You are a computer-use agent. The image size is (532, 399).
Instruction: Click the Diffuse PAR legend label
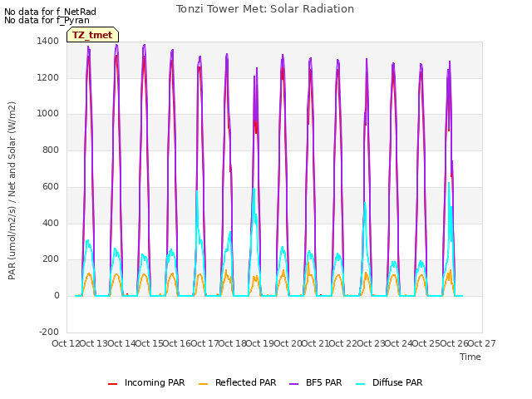tap(397, 382)
